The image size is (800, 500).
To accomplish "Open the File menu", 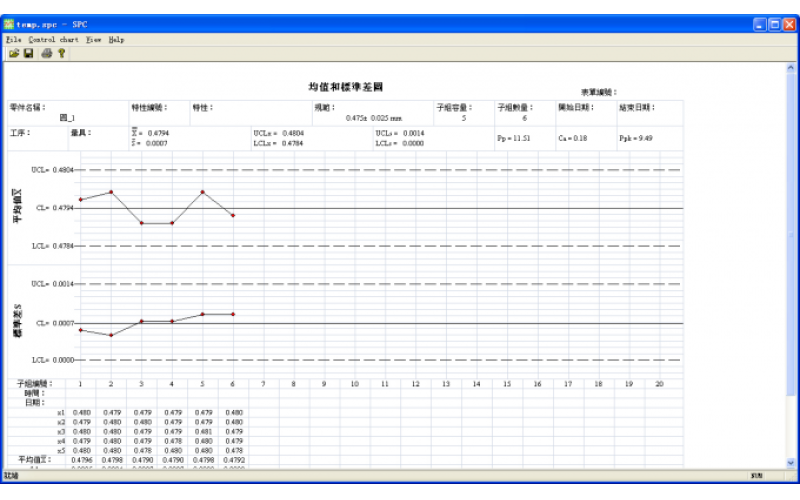I will click(13, 39).
